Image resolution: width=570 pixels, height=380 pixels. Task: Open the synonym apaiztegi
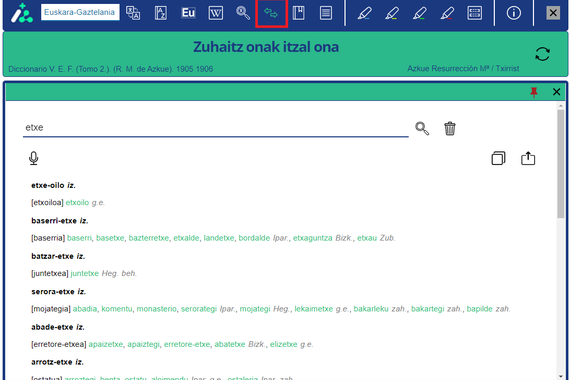point(144,344)
